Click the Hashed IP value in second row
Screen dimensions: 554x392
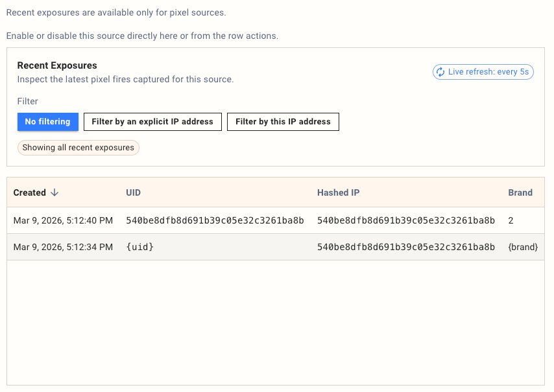[406, 248]
